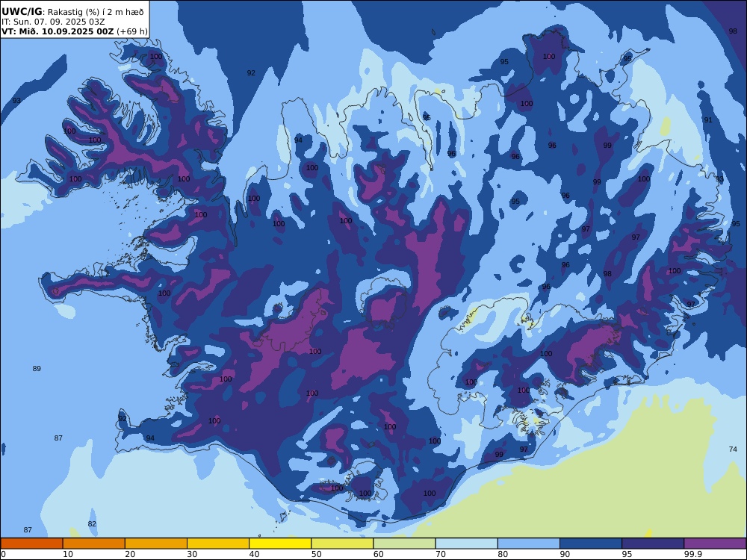Viewport: 747px width, 560px height.
Task: Click the '89' humidity value label
Action: pyautogui.click(x=37, y=369)
